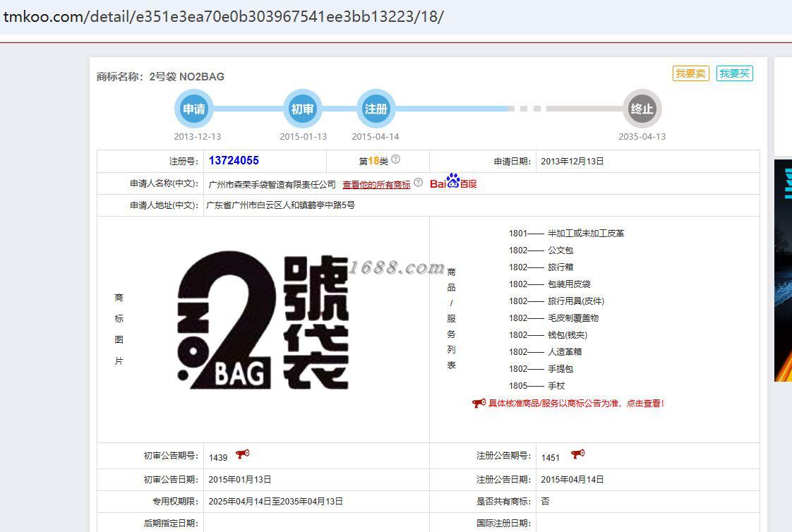Open the 具体核准商品/服务以商标公告为准 notice link

point(576,404)
